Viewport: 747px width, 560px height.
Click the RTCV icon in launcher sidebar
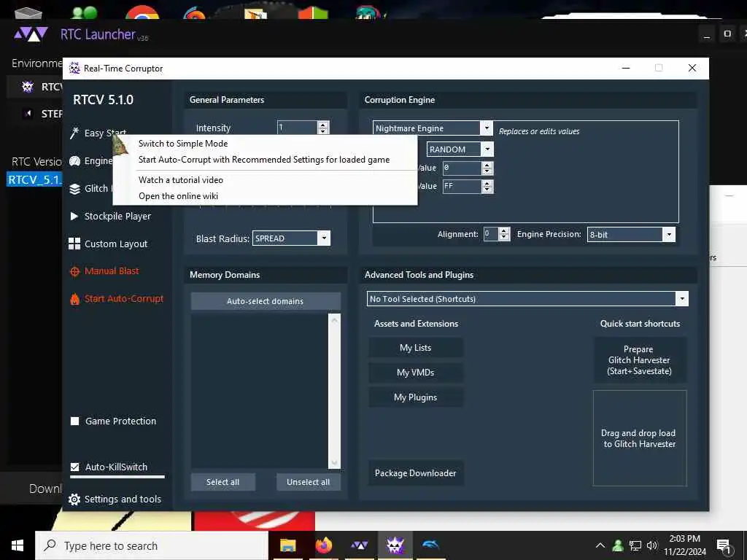click(x=28, y=87)
